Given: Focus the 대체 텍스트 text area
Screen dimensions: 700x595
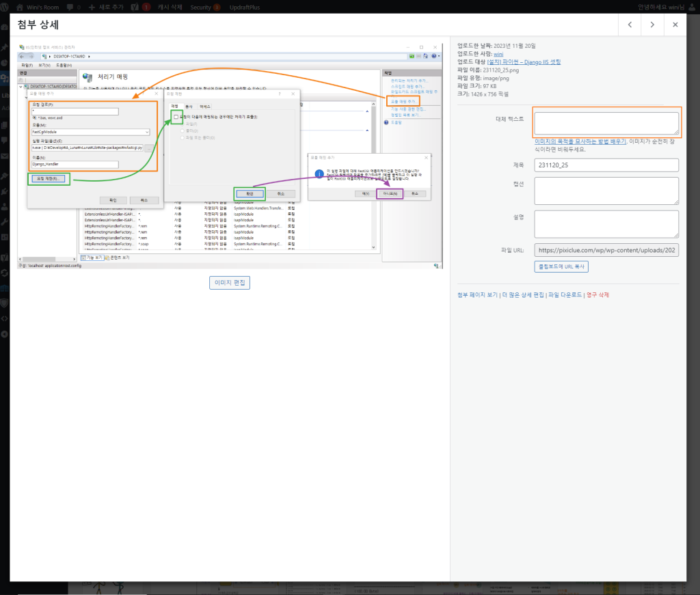Looking at the screenshot, I should (606, 123).
